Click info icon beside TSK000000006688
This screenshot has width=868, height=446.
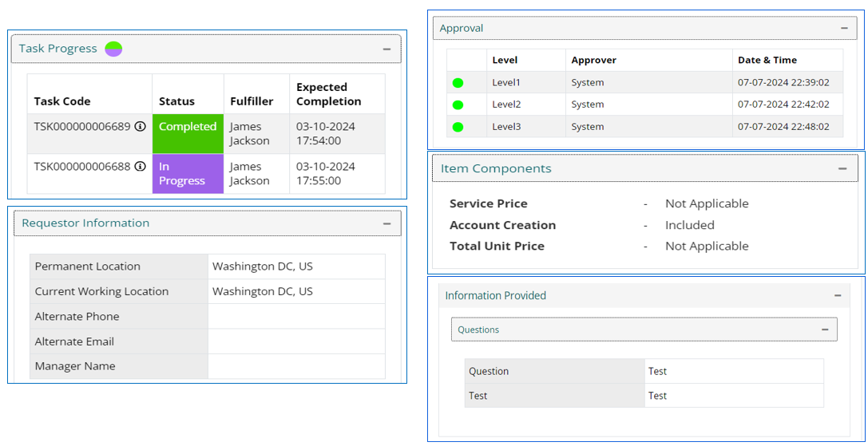141,166
